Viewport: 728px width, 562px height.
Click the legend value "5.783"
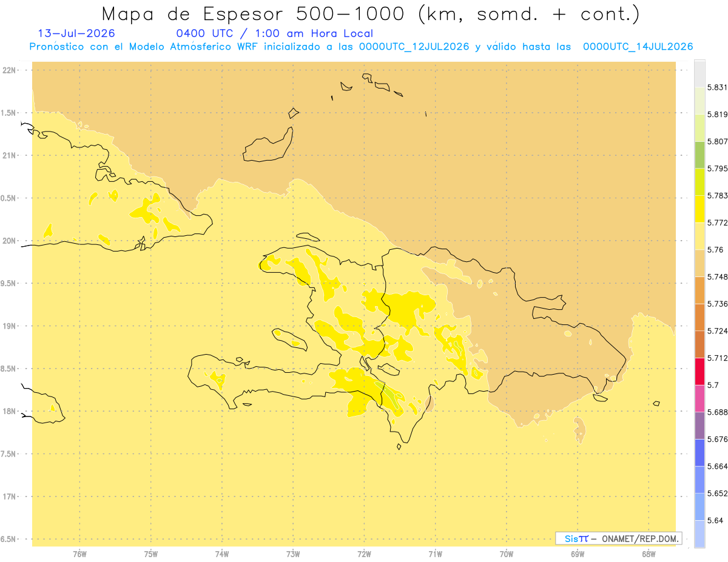pyautogui.click(x=718, y=195)
